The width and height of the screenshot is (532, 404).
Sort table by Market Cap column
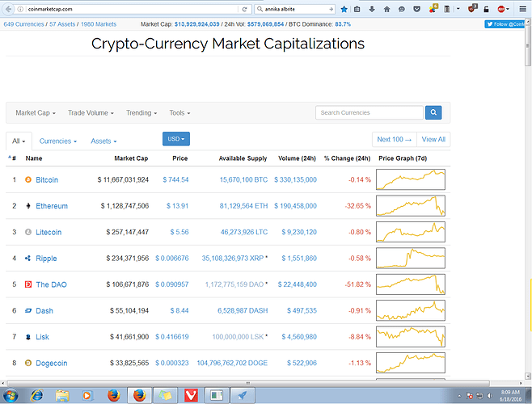point(131,158)
